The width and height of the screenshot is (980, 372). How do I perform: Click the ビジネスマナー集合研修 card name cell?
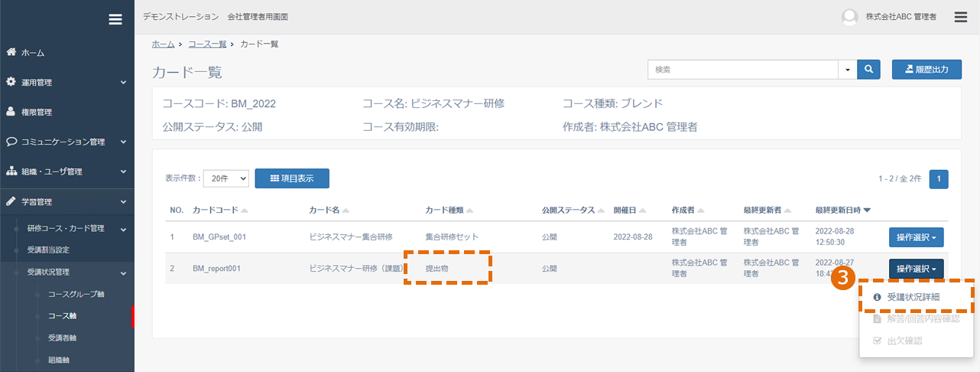351,237
